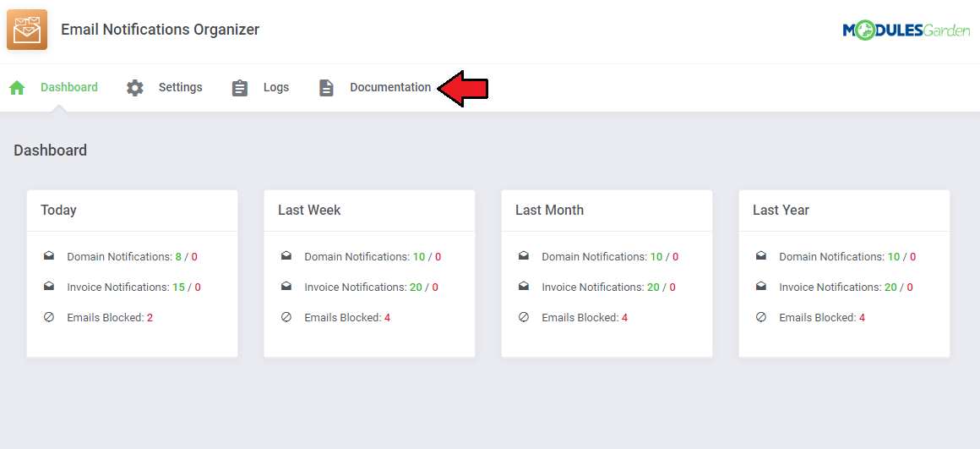Click blocked icon beside Today's Emails Blocked
This screenshot has width=980, height=449.
49,317
